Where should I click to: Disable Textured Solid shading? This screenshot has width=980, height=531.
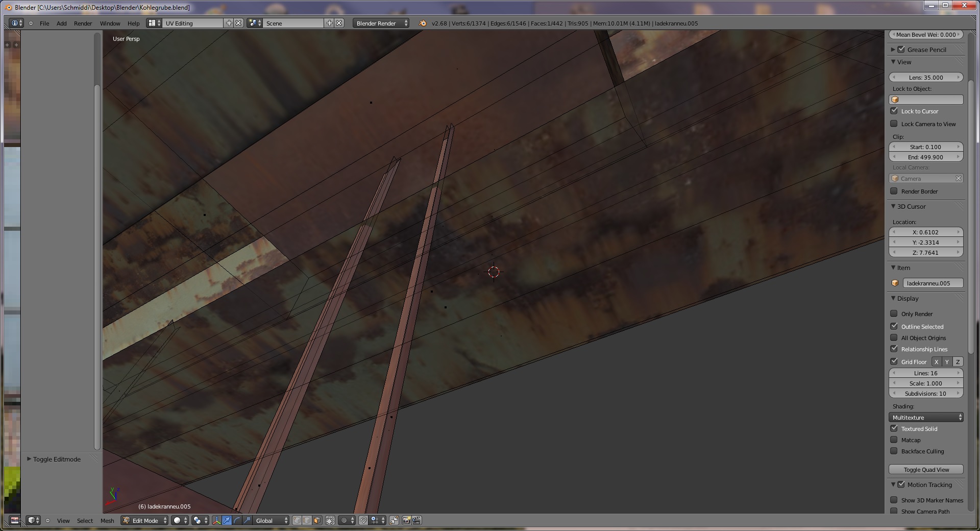coord(894,428)
